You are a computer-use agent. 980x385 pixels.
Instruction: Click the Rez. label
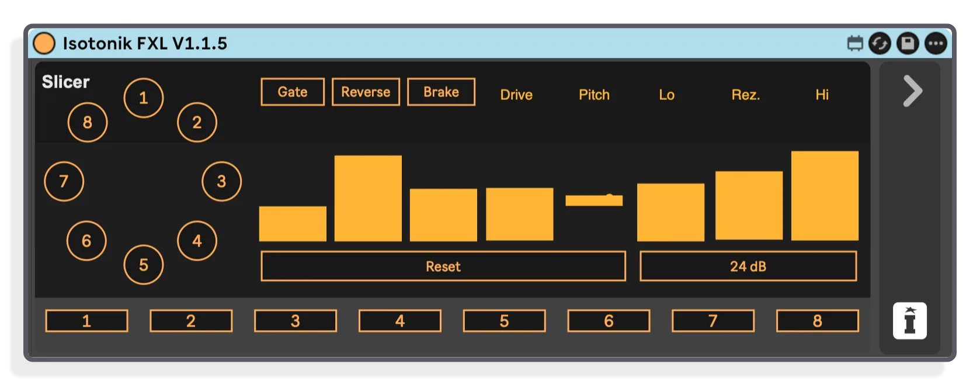pos(746,95)
